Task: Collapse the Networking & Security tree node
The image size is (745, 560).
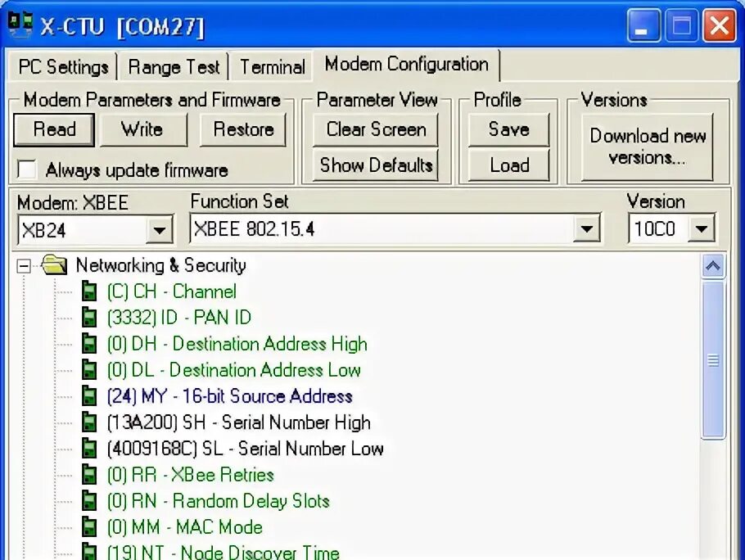Action: pyautogui.click(x=24, y=265)
